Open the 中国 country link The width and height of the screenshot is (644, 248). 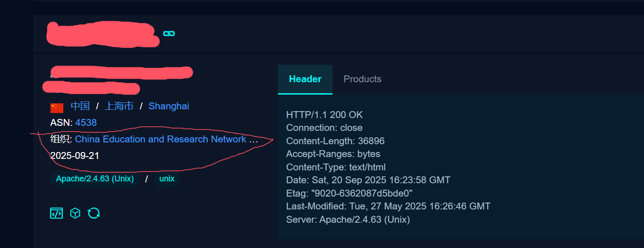(x=80, y=106)
